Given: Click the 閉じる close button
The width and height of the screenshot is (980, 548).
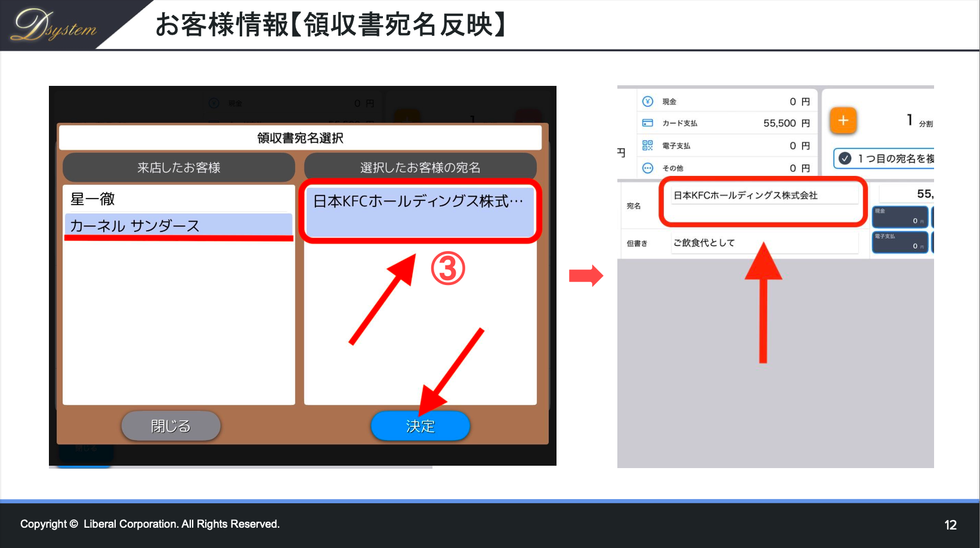Looking at the screenshot, I should tap(171, 426).
